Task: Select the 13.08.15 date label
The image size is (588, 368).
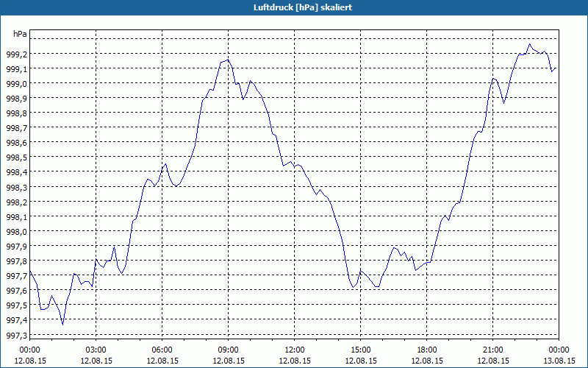Action: pyautogui.click(x=559, y=361)
